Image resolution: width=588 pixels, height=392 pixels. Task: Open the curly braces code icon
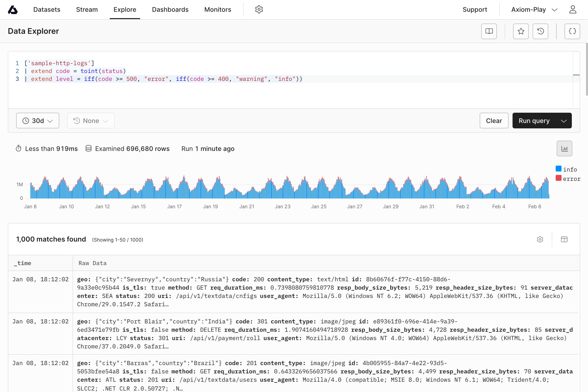click(572, 31)
